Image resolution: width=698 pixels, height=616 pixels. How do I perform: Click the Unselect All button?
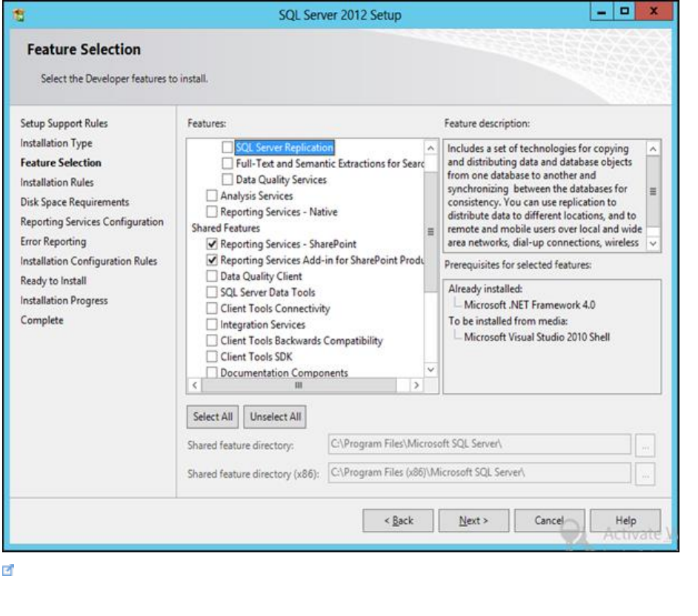(275, 417)
